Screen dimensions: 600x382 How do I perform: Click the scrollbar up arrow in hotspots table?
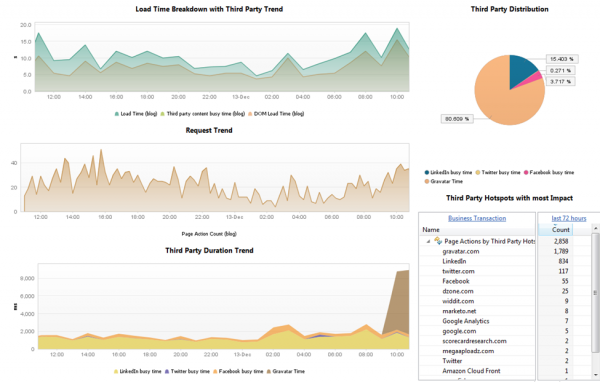coord(595,228)
